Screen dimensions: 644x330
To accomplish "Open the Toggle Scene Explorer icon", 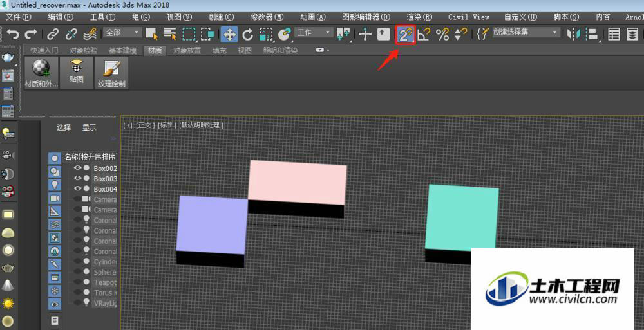I will 614,33.
